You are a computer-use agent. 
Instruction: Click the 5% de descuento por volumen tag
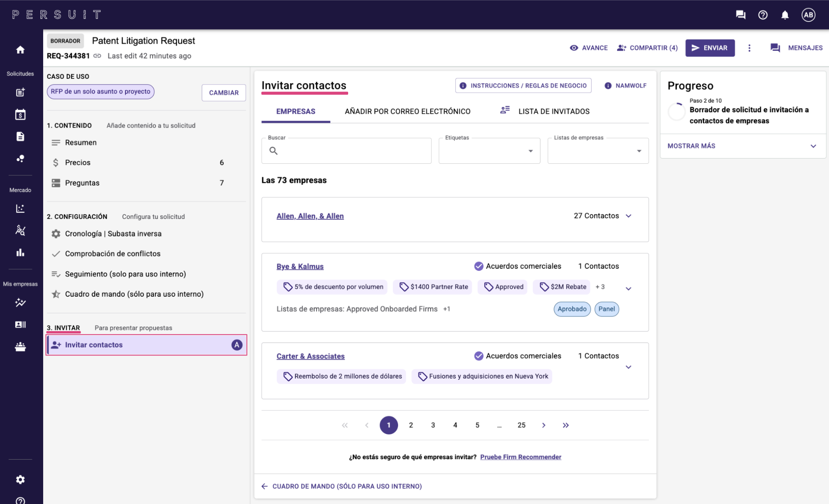[x=332, y=287]
